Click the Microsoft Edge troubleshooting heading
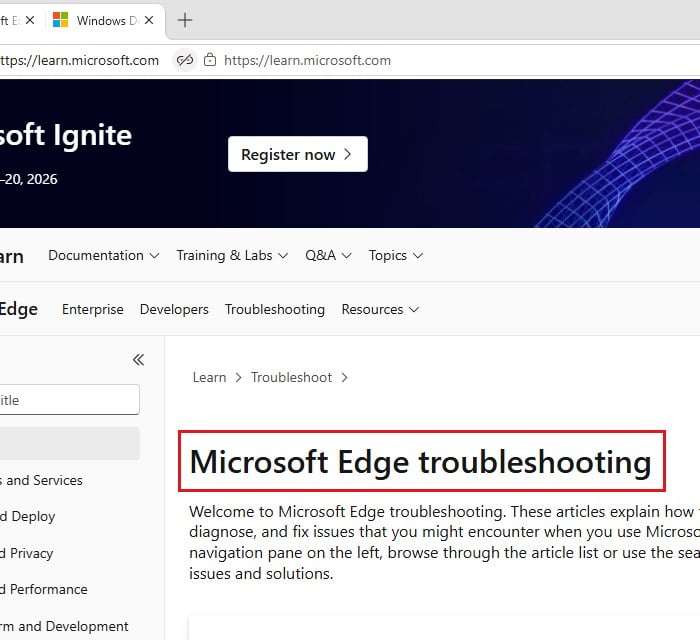Image resolution: width=700 pixels, height=640 pixels. click(421, 461)
